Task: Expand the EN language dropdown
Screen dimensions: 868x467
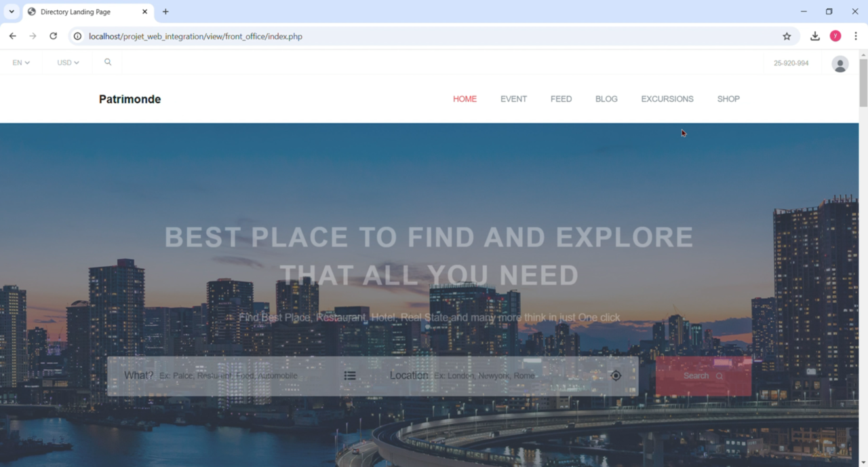Action: point(21,63)
